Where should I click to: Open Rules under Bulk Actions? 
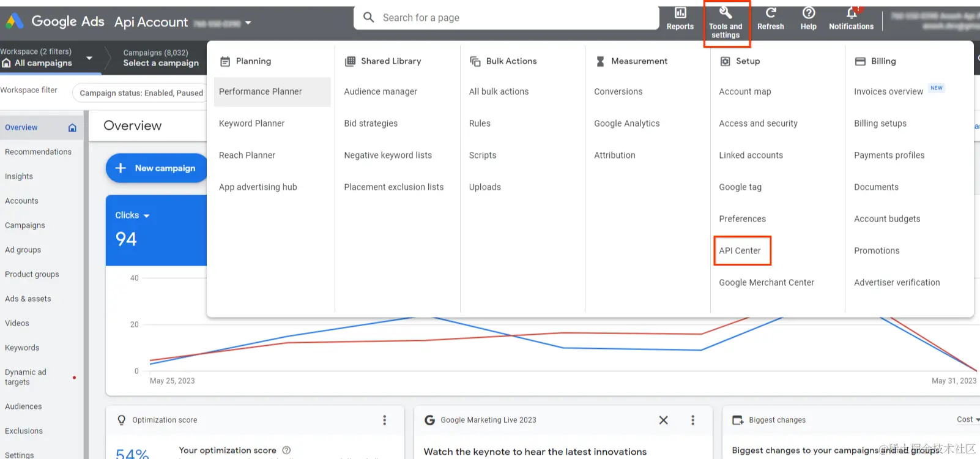(480, 124)
